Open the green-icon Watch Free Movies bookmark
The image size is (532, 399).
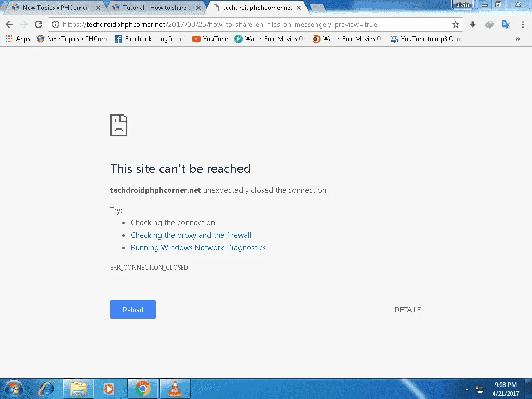(270, 39)
